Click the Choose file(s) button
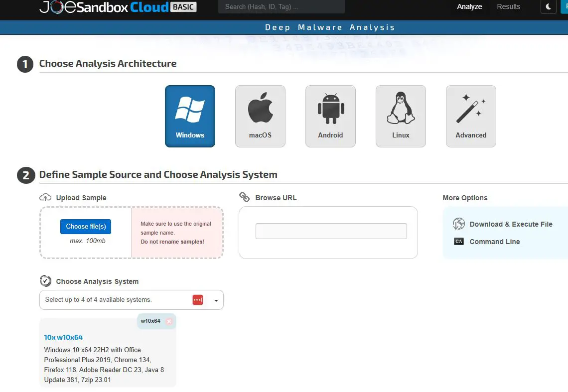This screenshot has height=392, width=568. click(85, 226)
